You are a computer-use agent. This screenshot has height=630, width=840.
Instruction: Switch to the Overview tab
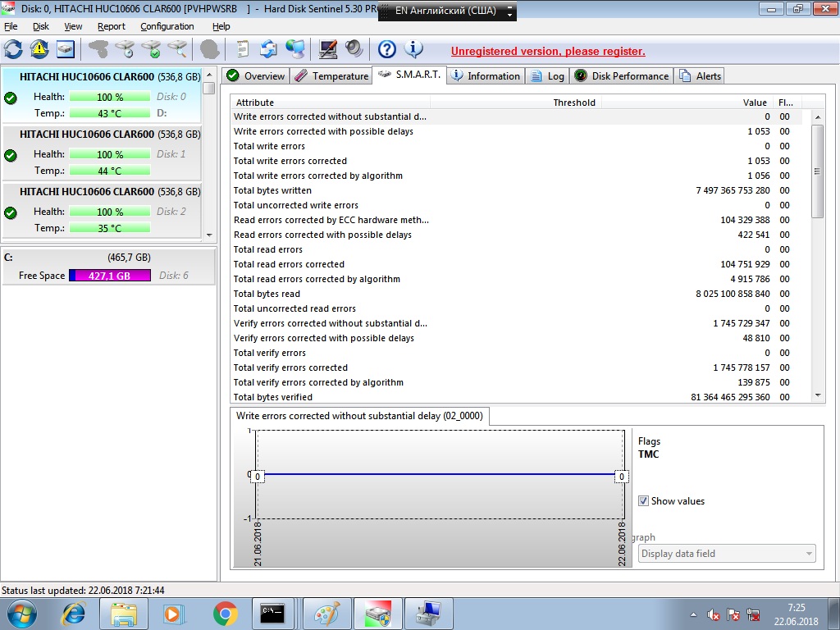[x=256, y=75]
